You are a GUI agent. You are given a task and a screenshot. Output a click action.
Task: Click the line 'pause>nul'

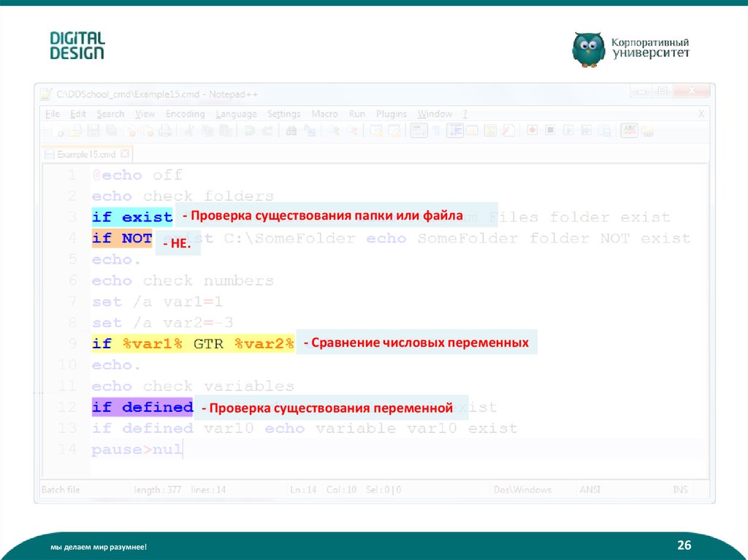[x=137, y=449]
